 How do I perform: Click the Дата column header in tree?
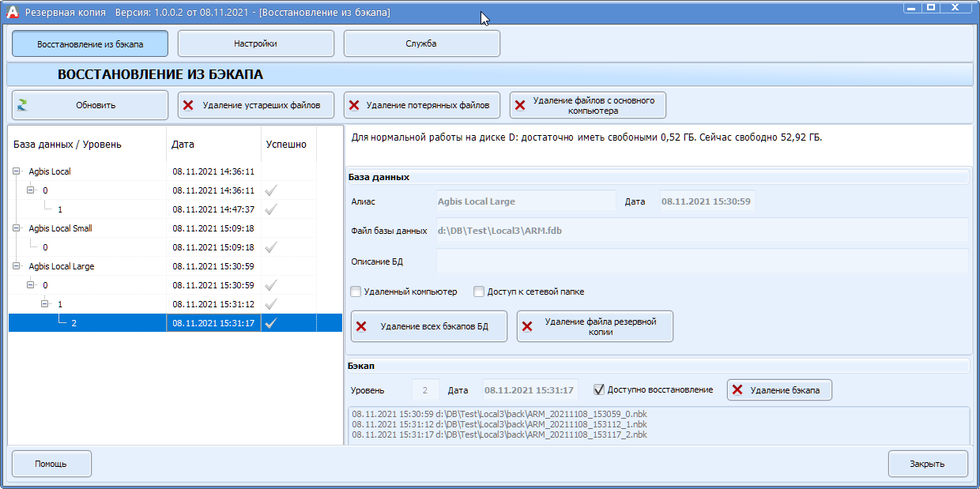coord(213,145)
